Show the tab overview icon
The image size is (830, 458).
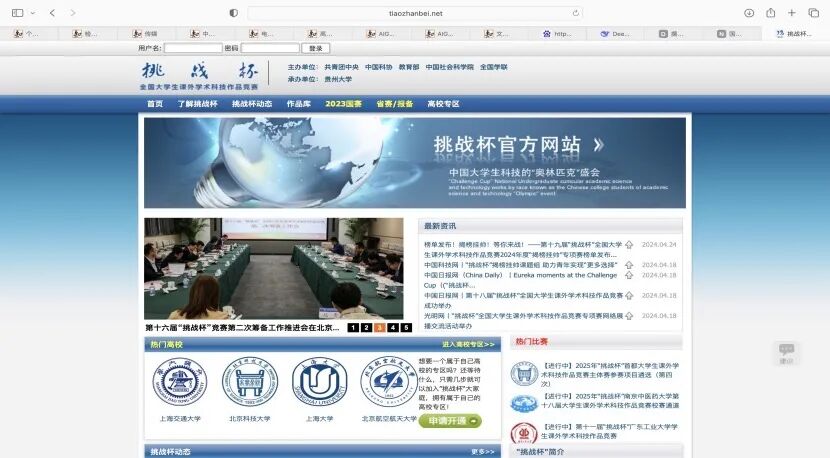pyautogui.click(x=814, y=13)
